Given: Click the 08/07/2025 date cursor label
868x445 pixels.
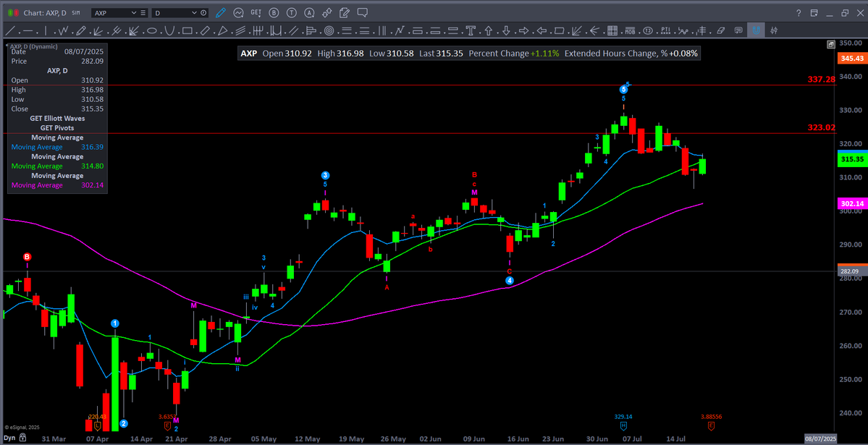Looking at the screenshot, I should click(x=820, y=438).
